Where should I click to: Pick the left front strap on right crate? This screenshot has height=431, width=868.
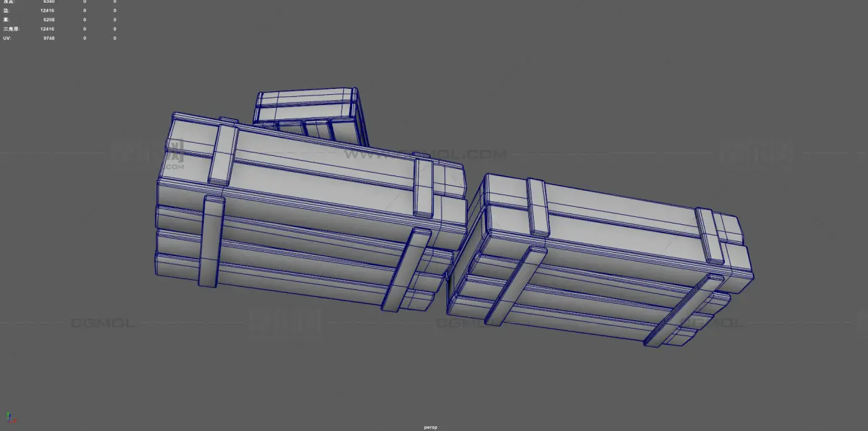click(516, 285)
